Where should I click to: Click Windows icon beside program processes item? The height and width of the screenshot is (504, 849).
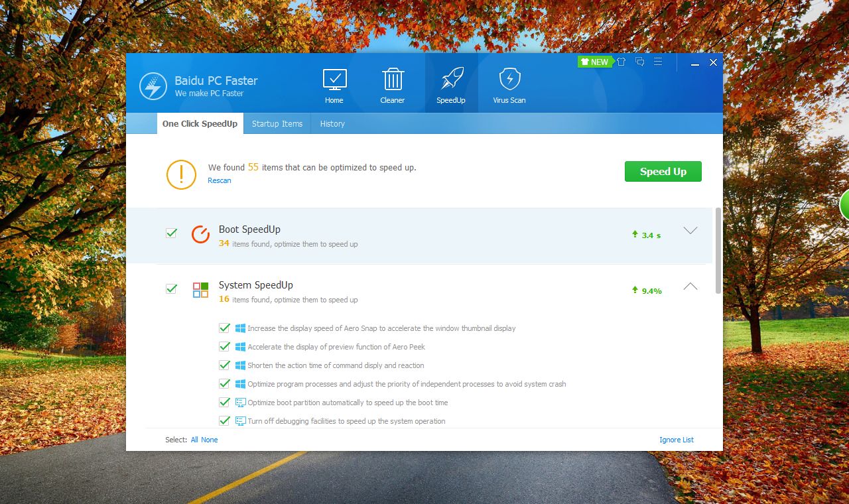coord(240,384)
